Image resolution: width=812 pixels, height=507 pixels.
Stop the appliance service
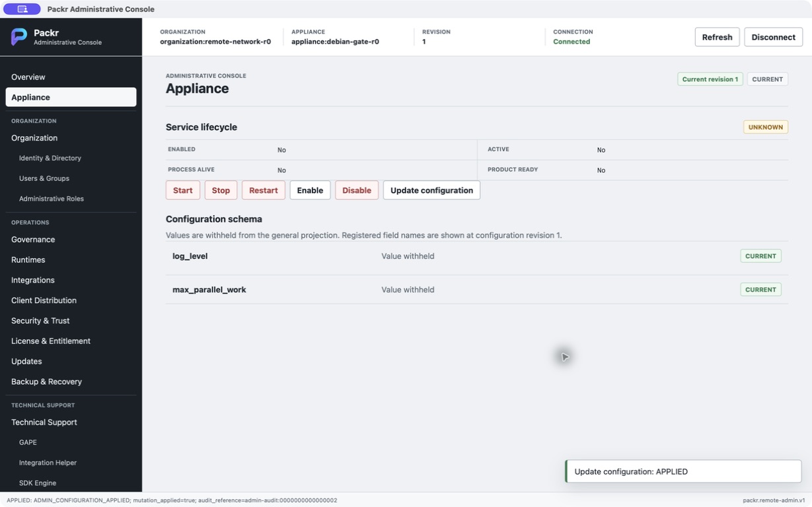point(221,190)
